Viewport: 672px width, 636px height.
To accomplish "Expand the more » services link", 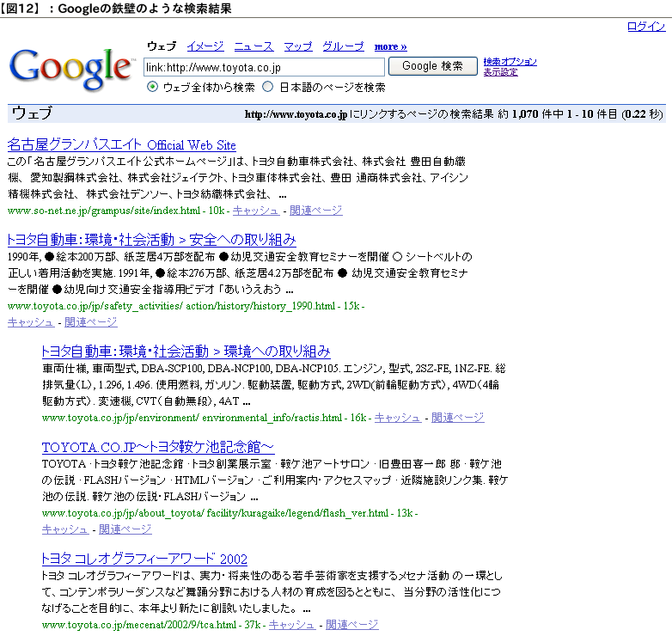I will (390, 46).
